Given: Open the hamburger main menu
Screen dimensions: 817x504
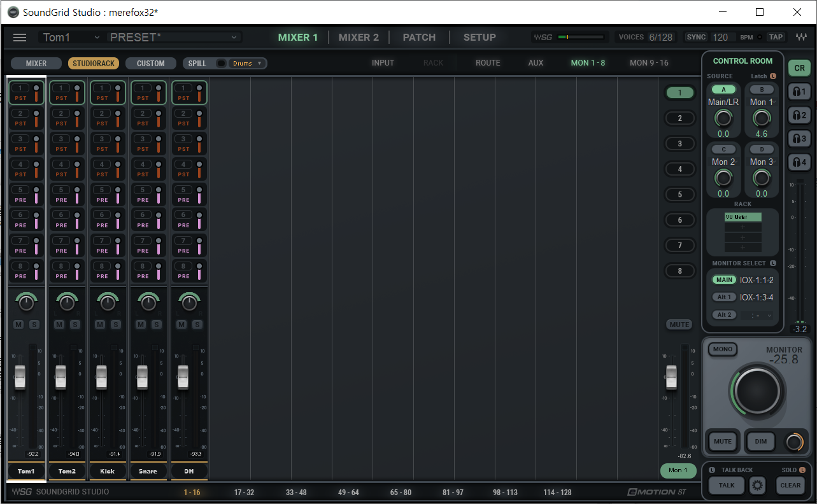Looking at the screenshot, I should coord(20,38).
